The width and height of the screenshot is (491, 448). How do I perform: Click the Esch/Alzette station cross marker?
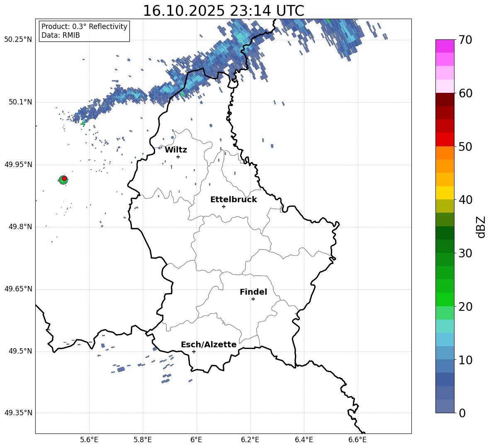coord(194,351)
